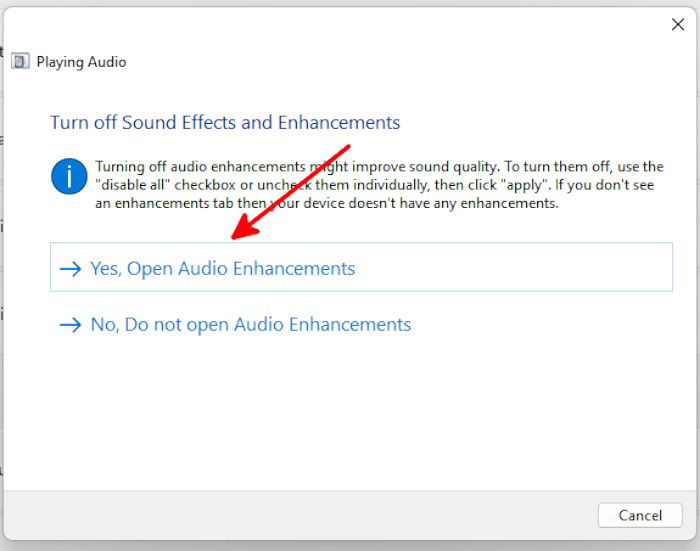Choose No, Do not open Audio Enhancements
700x551 pixels.
[250, 325]
